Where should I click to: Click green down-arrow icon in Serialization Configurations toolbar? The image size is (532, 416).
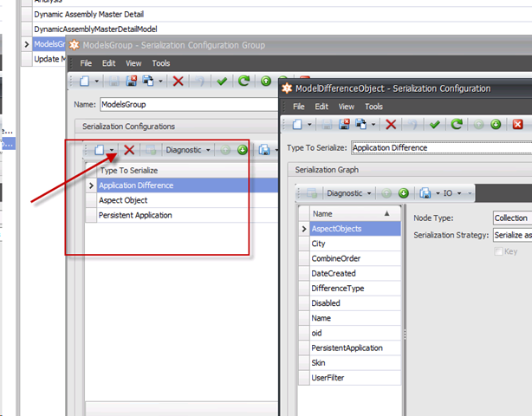pos(243,150)
